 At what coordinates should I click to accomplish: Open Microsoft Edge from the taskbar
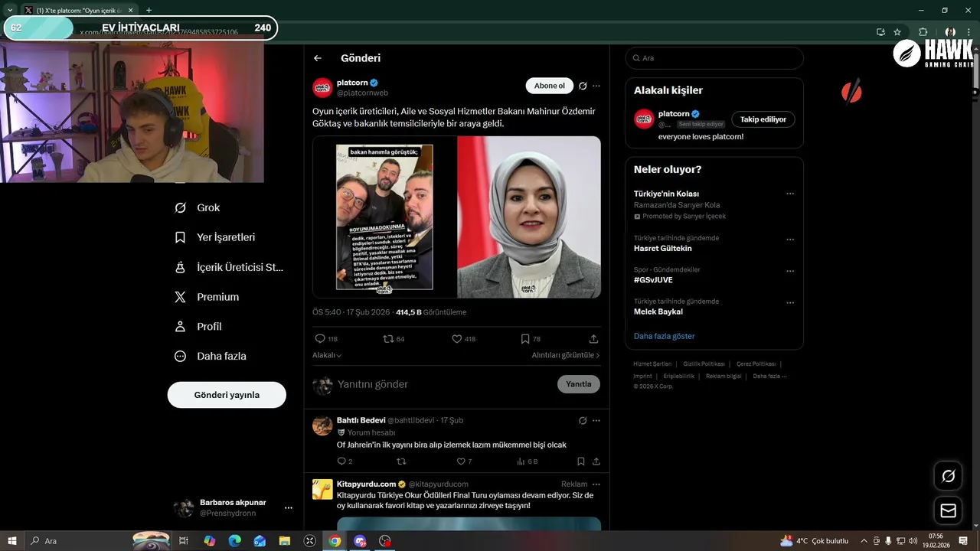[x=234, y=541]
